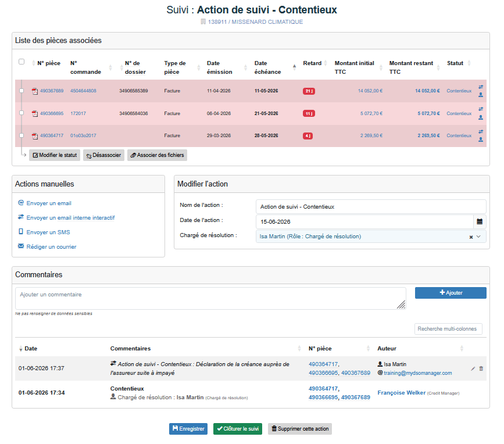Clear the Chargé de résolution selection
504x444 pixels.
click(471, 237)
